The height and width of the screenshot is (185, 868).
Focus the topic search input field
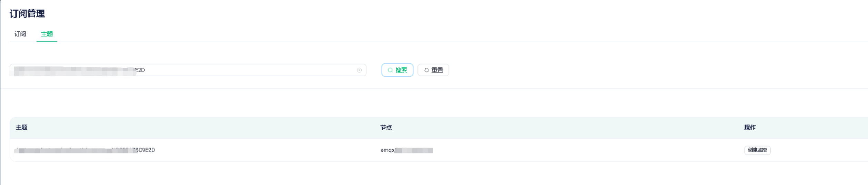(241, 70)
